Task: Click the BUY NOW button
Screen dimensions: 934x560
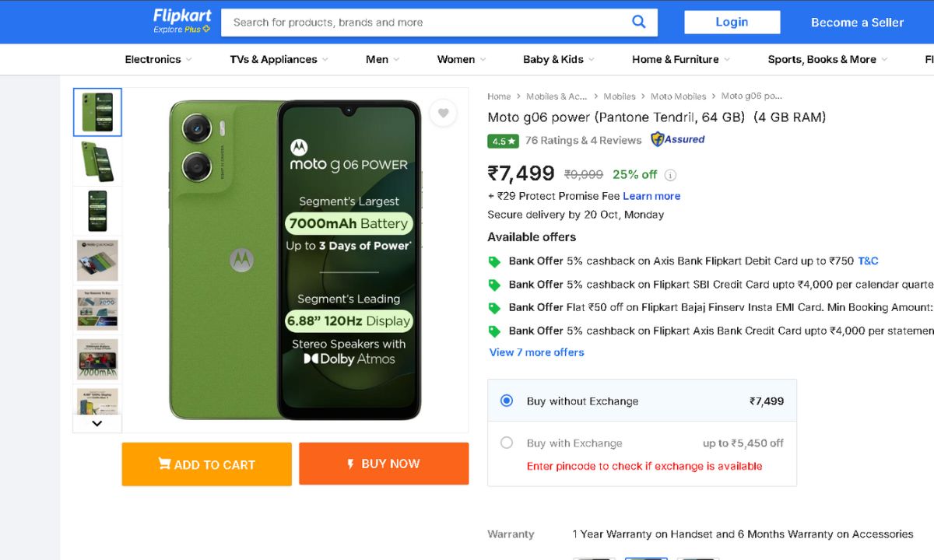Action: point(384,464)
